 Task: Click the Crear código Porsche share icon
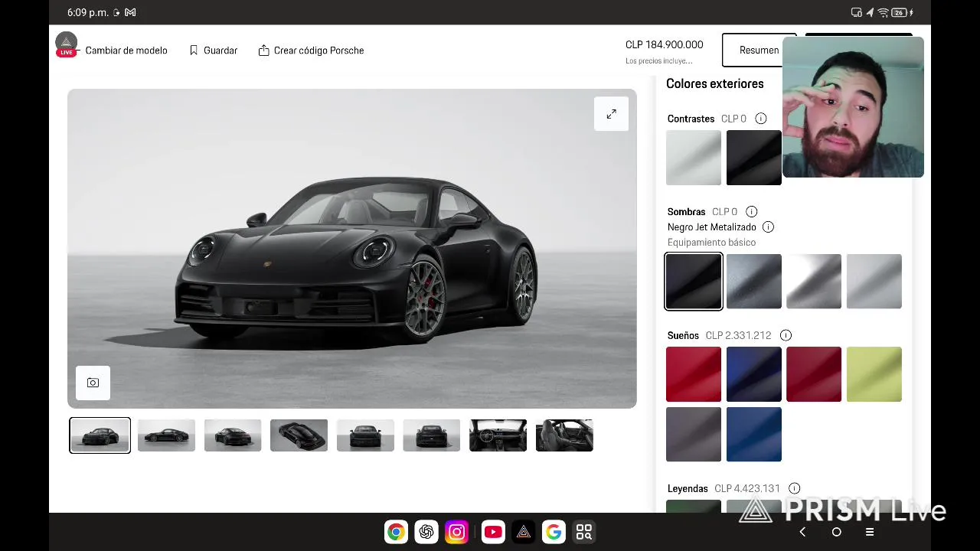(x=263, y=51)
